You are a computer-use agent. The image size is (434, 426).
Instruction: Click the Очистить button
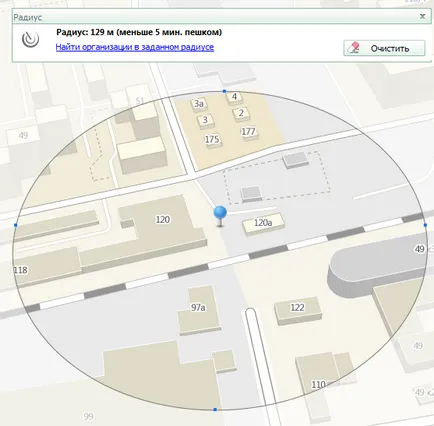point(384,48)
